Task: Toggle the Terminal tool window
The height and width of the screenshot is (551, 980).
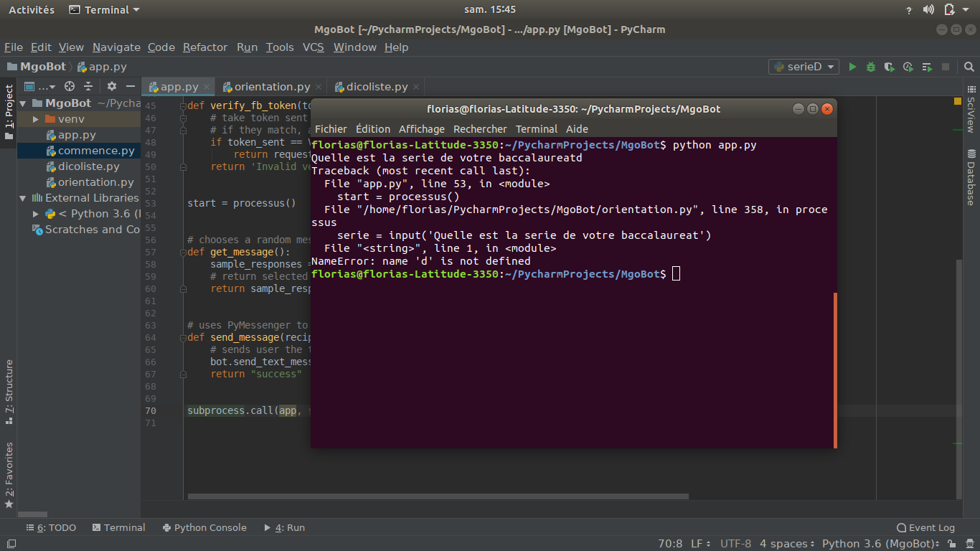Action: coord(118,527)
